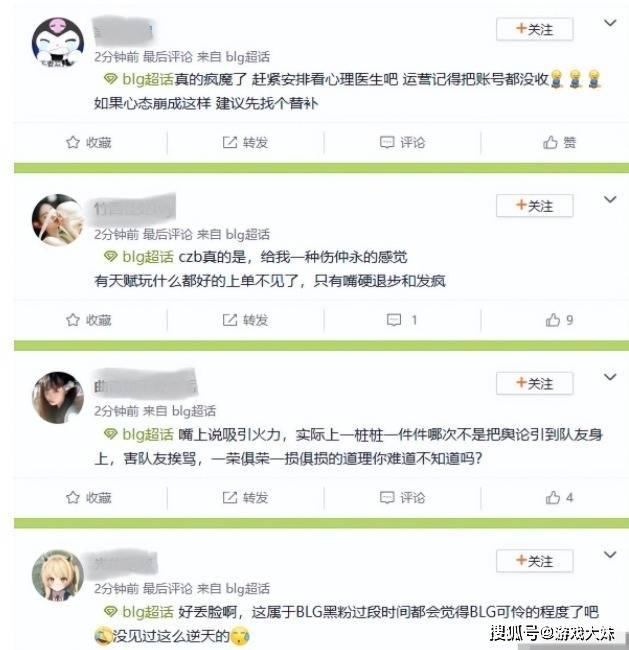This screenshot has width=629, height=650.
Task: Comment on the first post about 替补
Action: (403, 143)
